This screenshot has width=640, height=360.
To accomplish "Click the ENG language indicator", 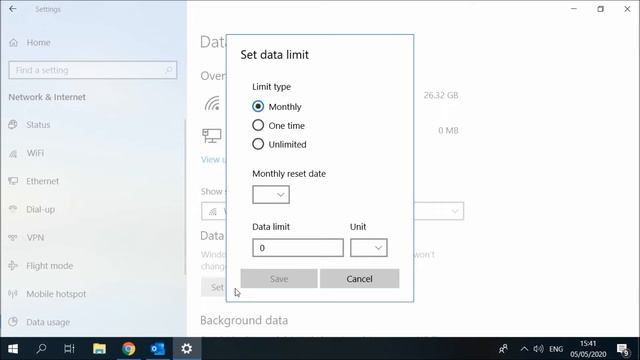I will pos(556,349).
